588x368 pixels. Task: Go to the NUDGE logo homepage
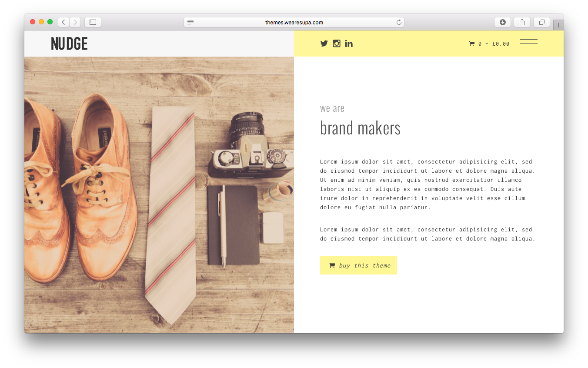pos(69,43)
